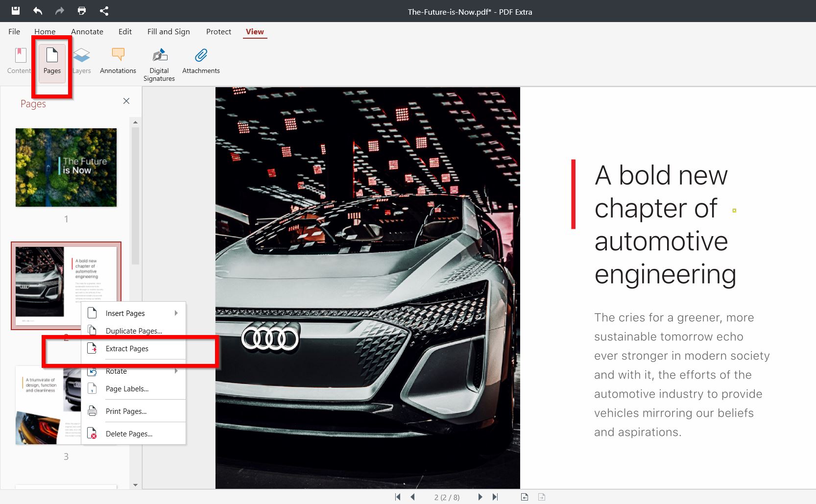Click the Delete Pages menu icon

92,433
